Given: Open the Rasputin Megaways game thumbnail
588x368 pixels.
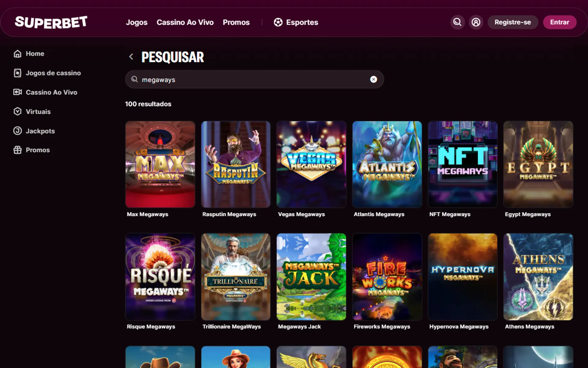Looking at the screenshot, I should (x=236, y=164).
